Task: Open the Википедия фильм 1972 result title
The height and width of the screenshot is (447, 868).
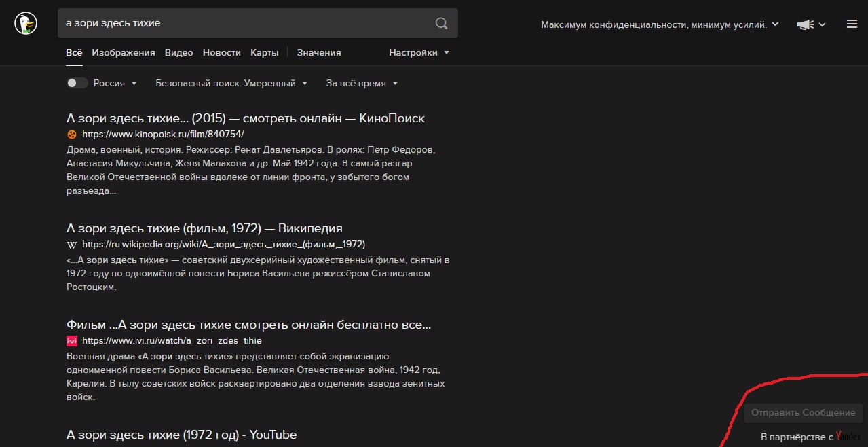Action: point(204,228)
